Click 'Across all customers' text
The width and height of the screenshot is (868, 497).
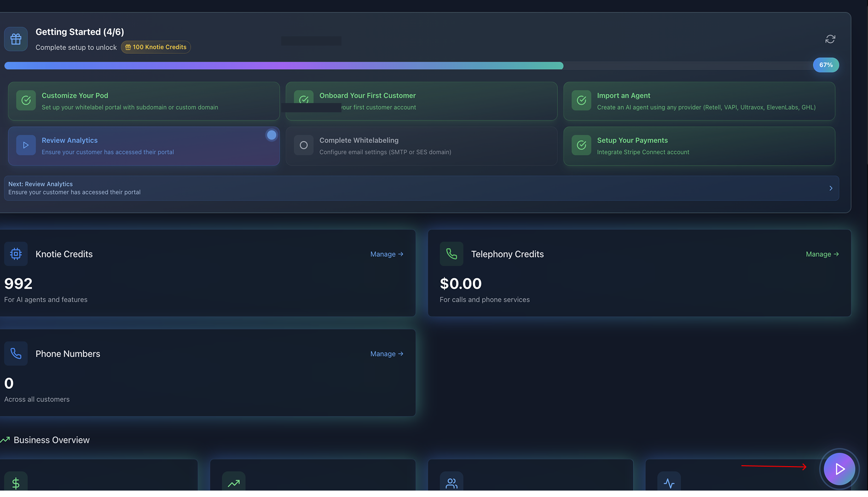click(x=37, y=399)
